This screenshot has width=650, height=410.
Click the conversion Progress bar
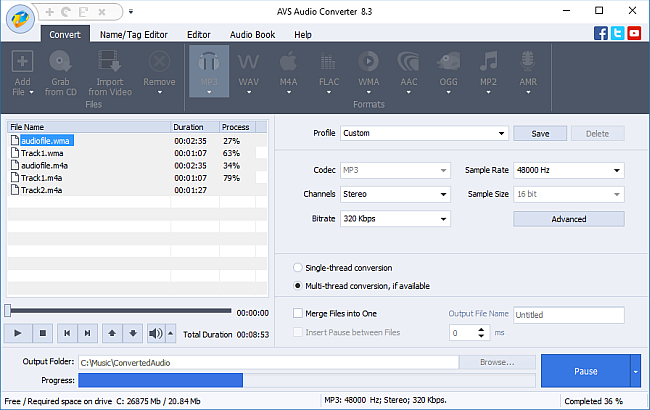[x=307, y=381]
